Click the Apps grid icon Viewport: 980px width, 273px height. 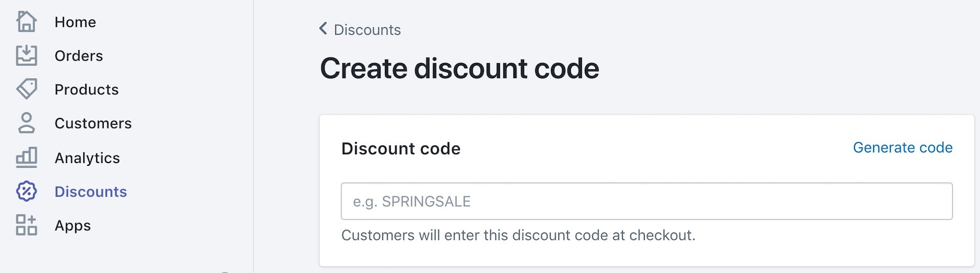(x=26, y=225)
